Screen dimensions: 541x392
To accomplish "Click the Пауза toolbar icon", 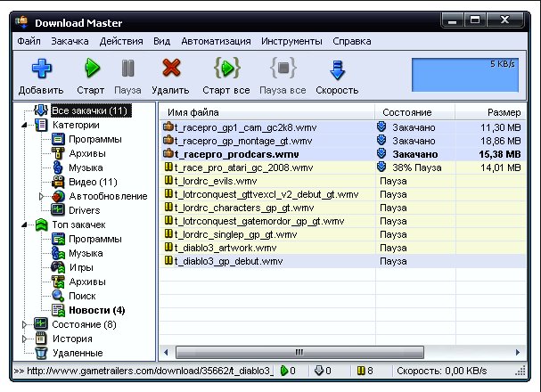I will coord(128,68).
